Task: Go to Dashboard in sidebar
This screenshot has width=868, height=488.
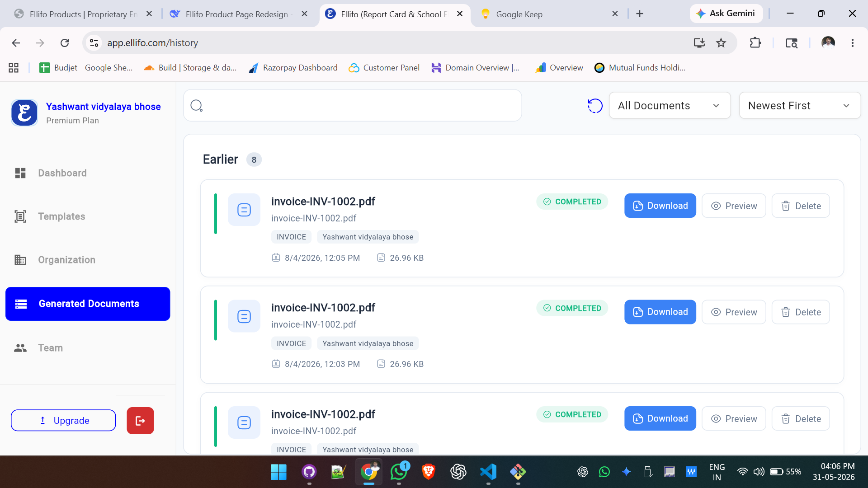Action: [62, 173]
